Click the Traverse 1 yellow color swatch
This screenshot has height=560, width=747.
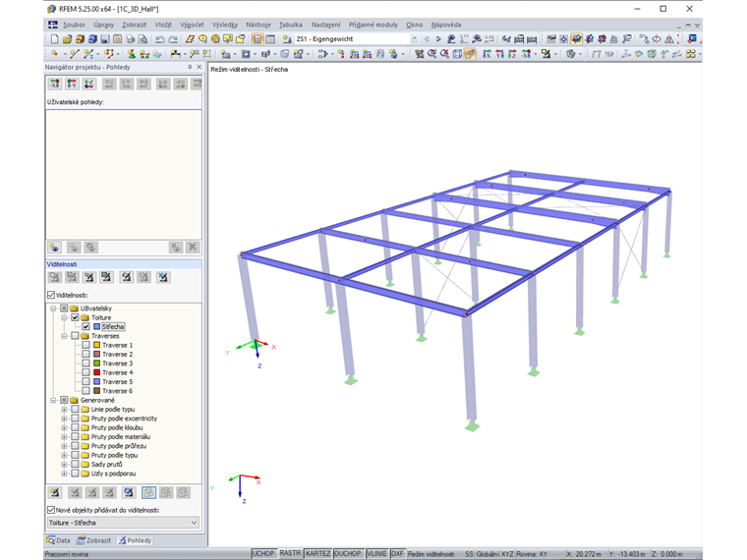click(96, 345)
